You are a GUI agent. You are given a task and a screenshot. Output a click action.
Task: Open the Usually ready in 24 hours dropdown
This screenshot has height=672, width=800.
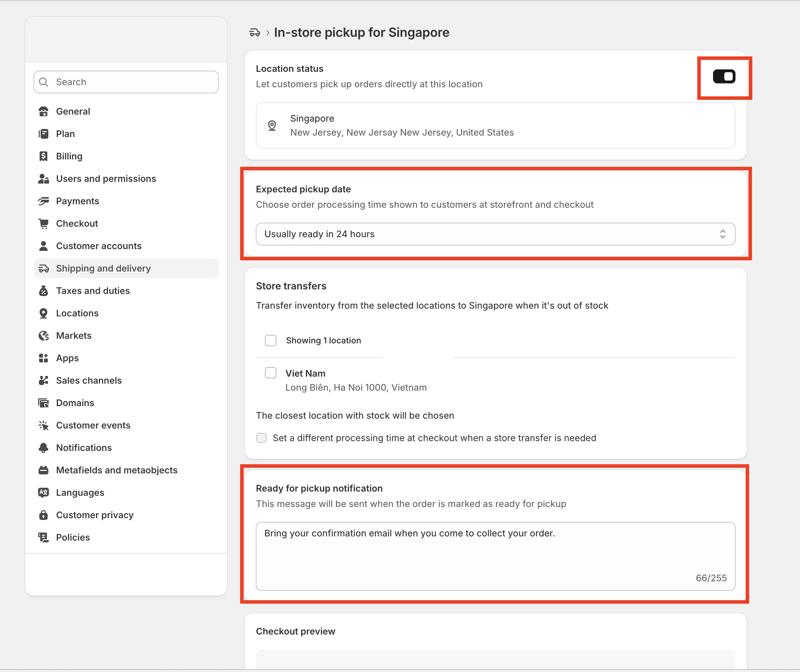(x=495, y=234)
